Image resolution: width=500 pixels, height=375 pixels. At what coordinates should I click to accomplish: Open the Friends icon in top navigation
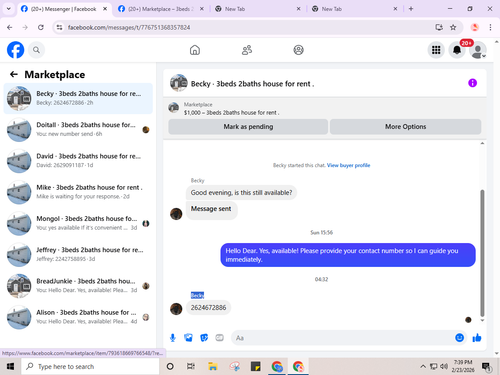point(247,50)
